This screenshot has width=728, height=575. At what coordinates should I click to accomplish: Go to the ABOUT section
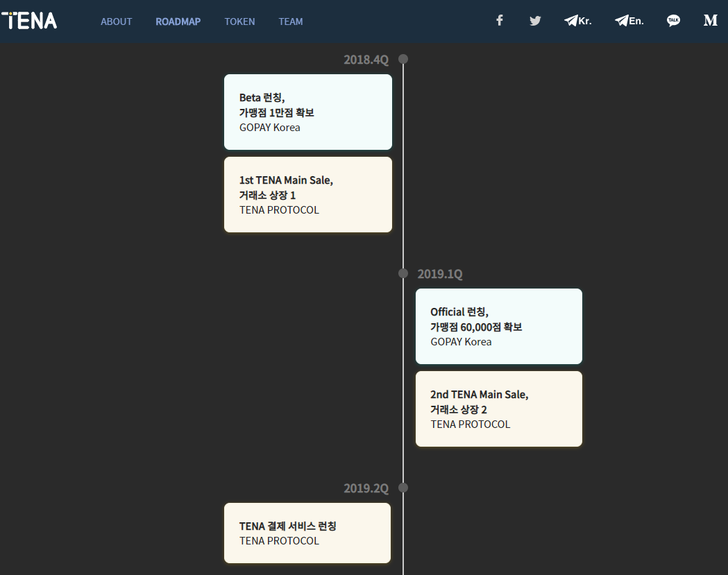pos(116,22)
